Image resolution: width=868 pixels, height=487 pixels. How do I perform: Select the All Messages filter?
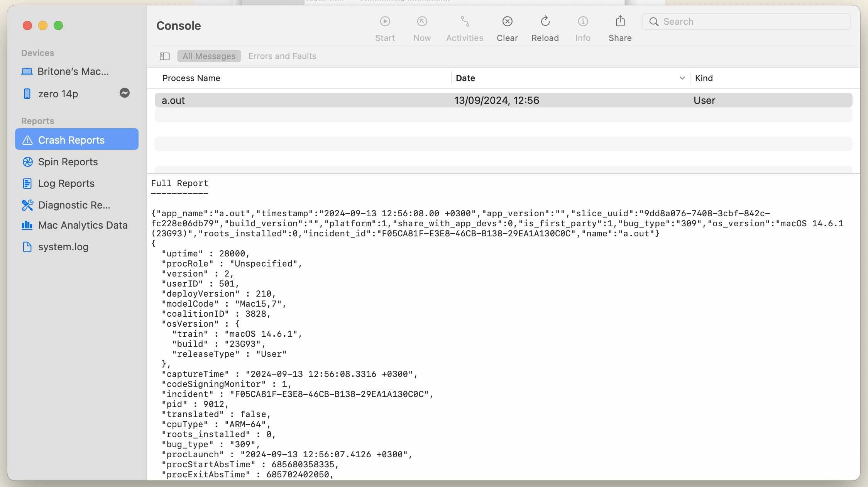coord(209,56)
